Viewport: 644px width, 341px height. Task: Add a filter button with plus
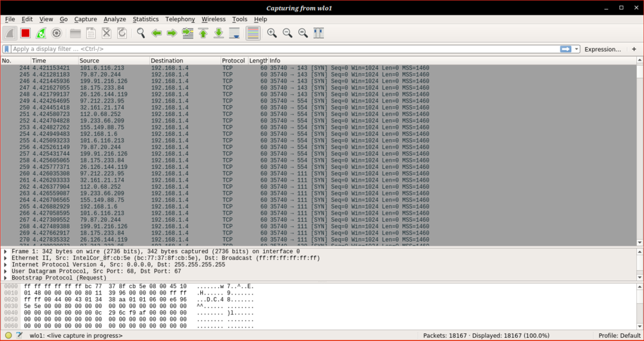point(634,49)
